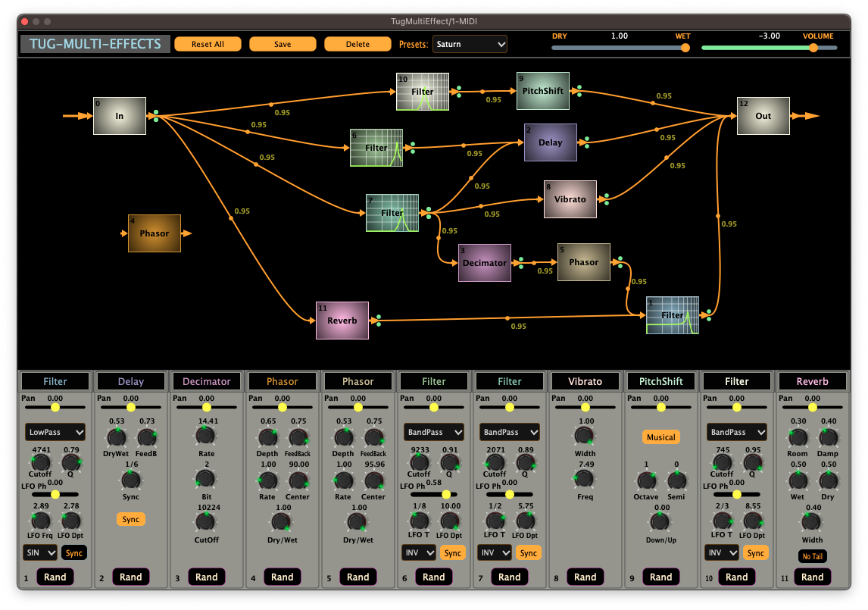Open the LowPass filter type dropdown

pyautogui.click(x=55, y=432)
